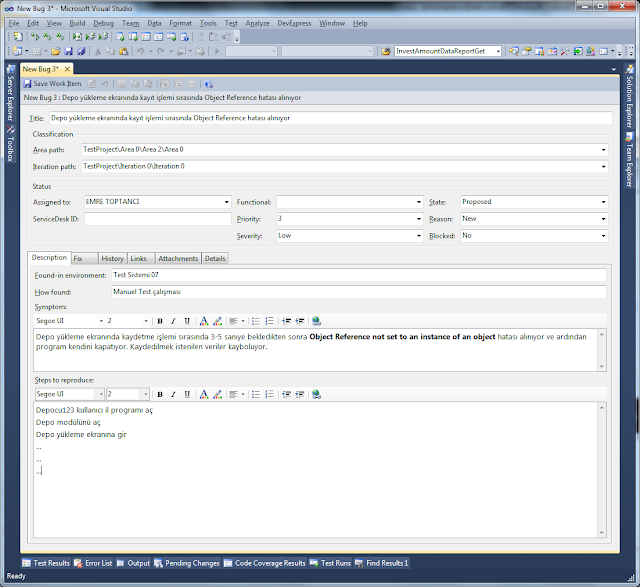Click bulleted list icon in Symptom toolbar

[x=256, y=321]
